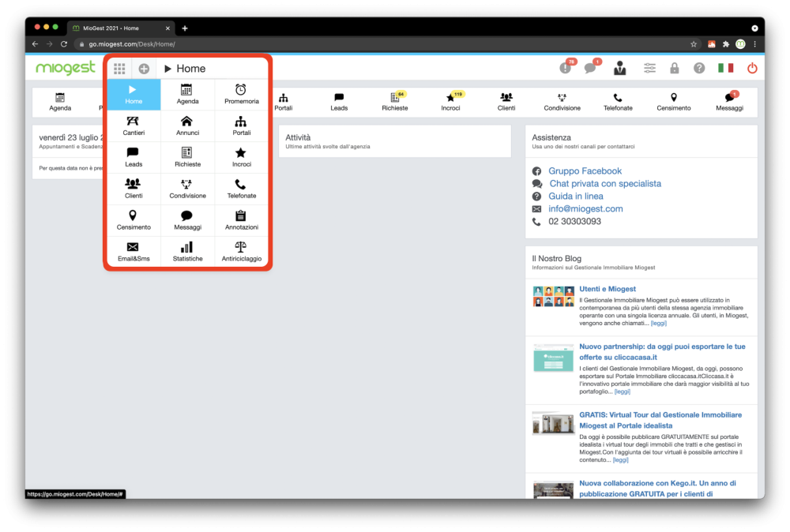Open Clienti in the top toolbar
Viewport: 790px width, 532px height.
[x=506, y=102]
